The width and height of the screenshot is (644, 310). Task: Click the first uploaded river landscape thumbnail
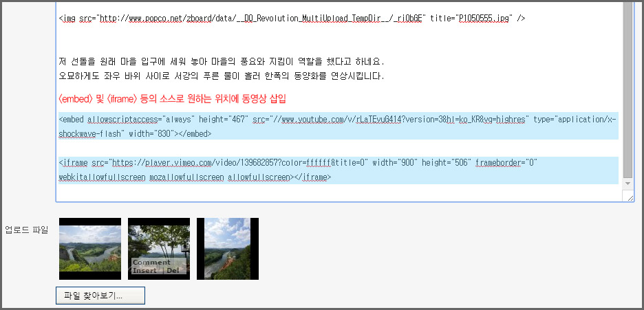click(90, 249)
